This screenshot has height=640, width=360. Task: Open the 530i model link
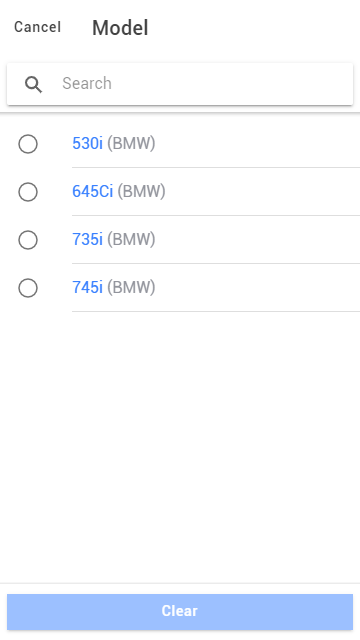87,143
